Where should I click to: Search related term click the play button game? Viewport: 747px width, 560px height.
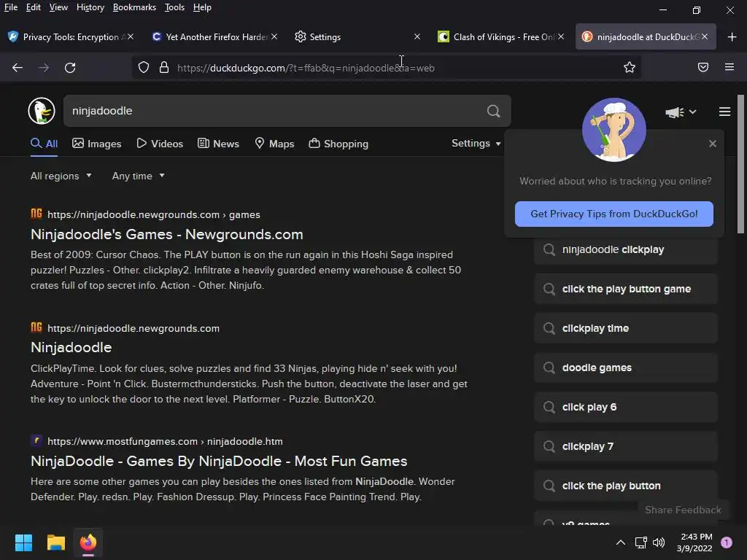coord(625,289)
